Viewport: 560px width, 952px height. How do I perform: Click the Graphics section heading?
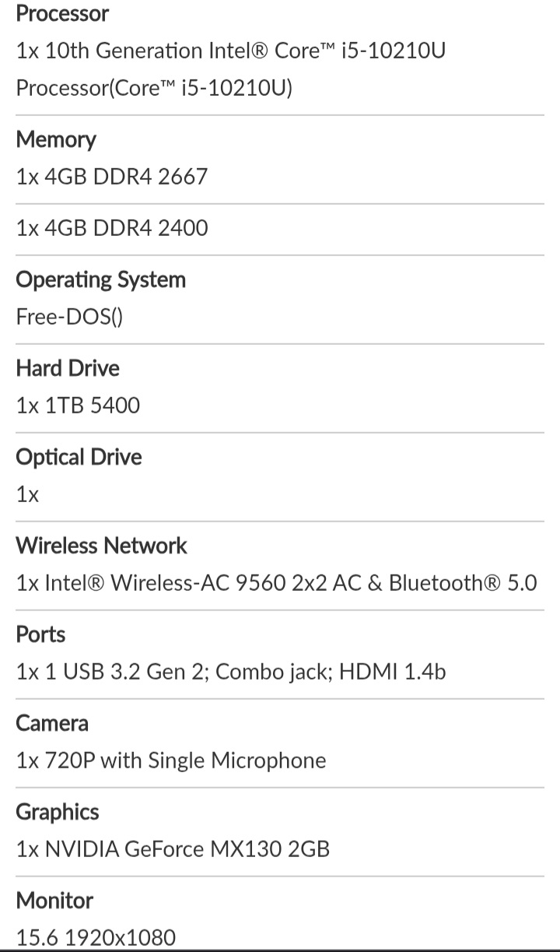(58, 812)
